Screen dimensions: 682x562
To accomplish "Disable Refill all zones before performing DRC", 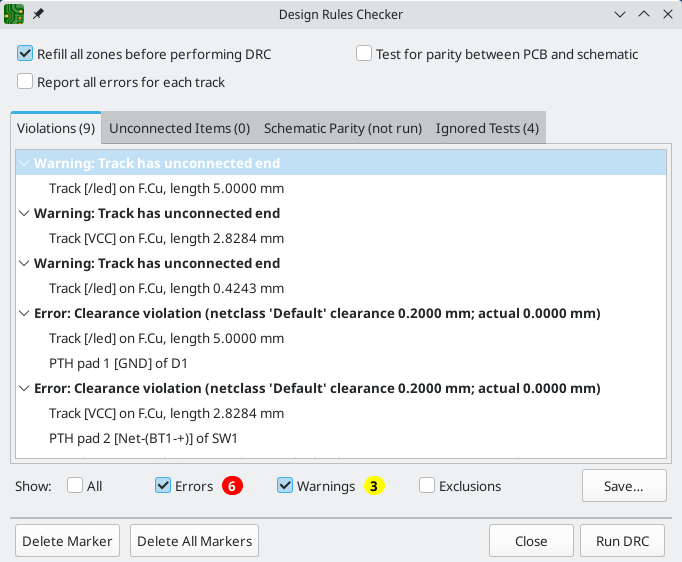I will click(x=25, y=54).
